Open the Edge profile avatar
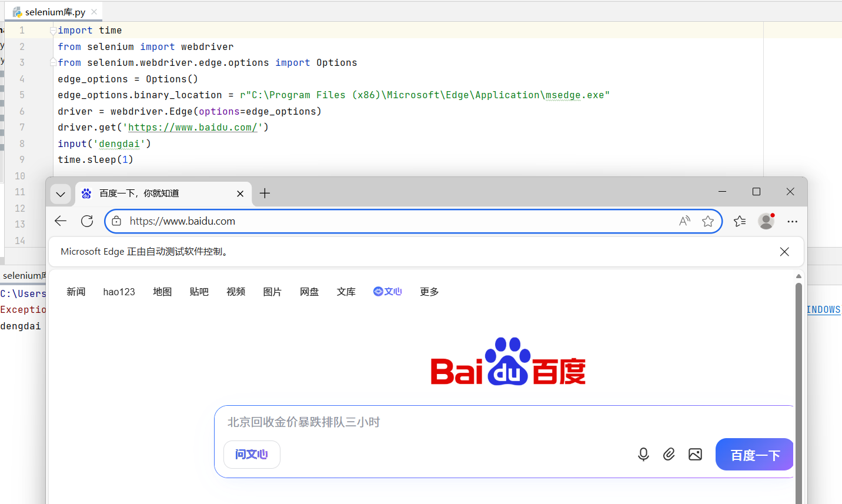This screenshot has height=504, width=842. [x=766, y=221]
